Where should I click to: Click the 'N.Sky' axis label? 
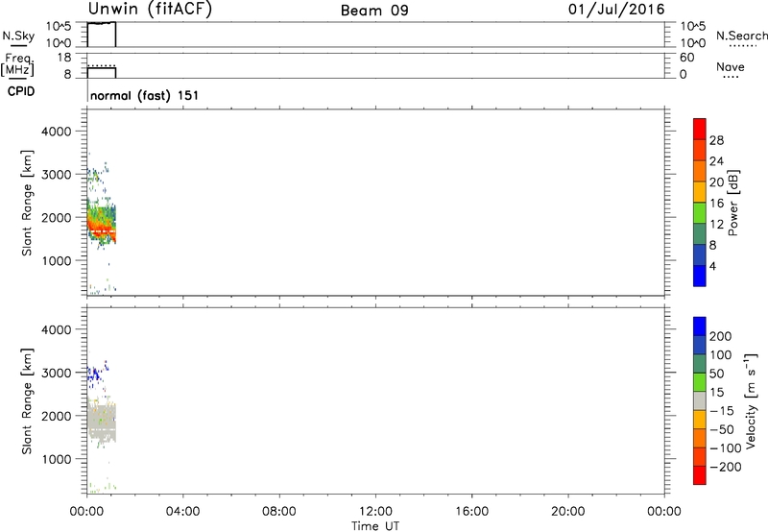[18, 36]
